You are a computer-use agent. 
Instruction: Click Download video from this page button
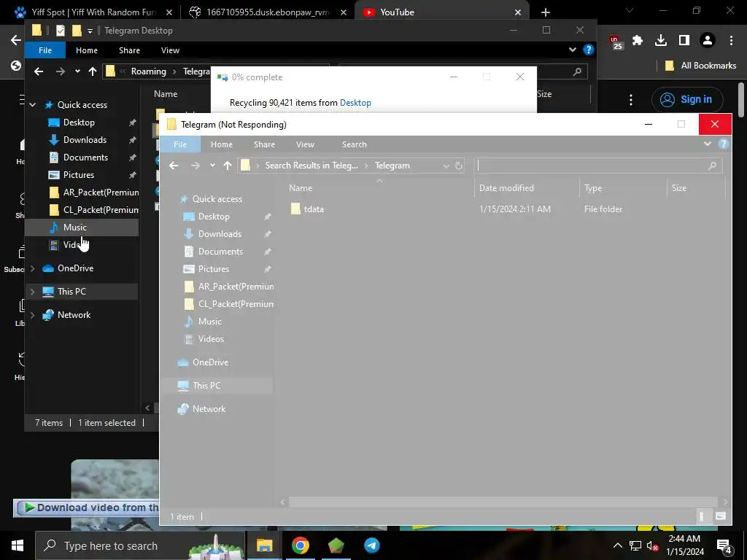tap(88, 507)
